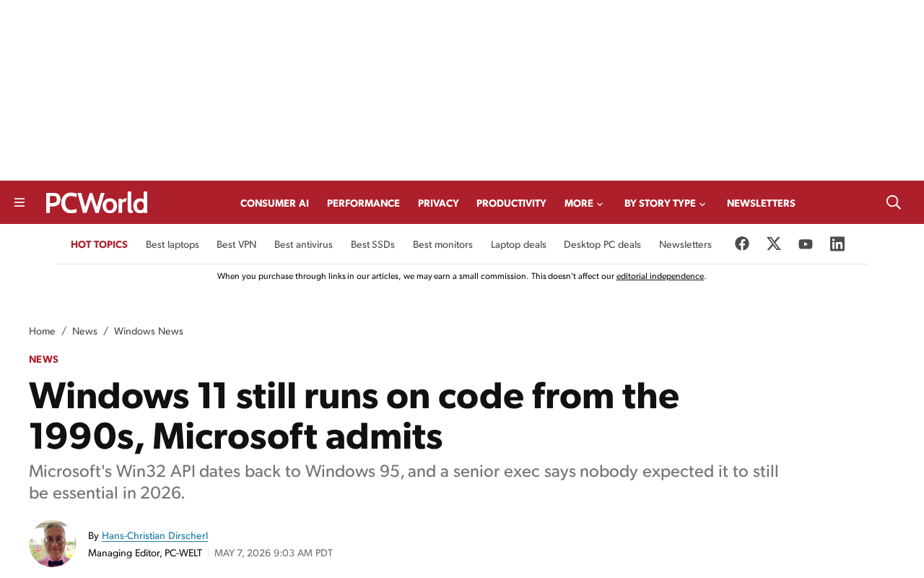The height and width of the screenshot is (578, 924).
Task: Open the PERFORMANCE menu item
Action: tap(363, 204)
